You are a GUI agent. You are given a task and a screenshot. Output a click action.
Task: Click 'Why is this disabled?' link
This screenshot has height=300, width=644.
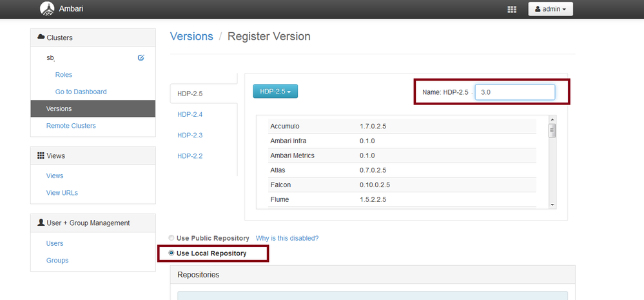[287, 238]
